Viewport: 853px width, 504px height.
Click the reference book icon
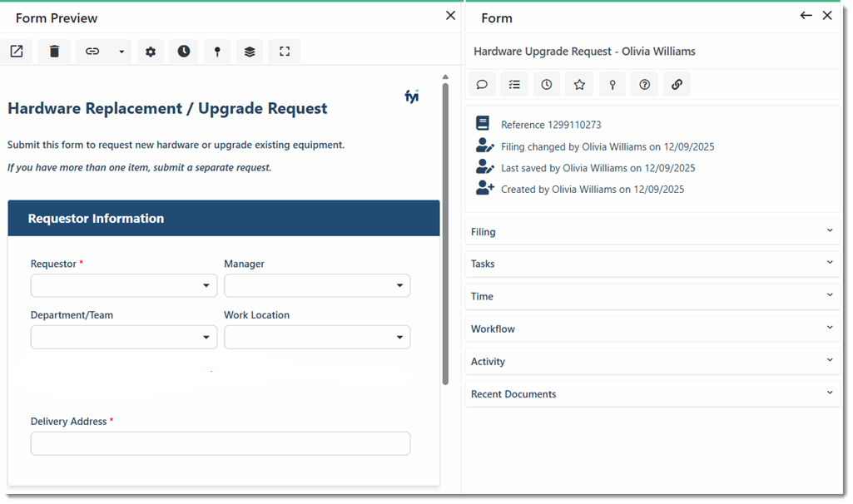point(483,123)
